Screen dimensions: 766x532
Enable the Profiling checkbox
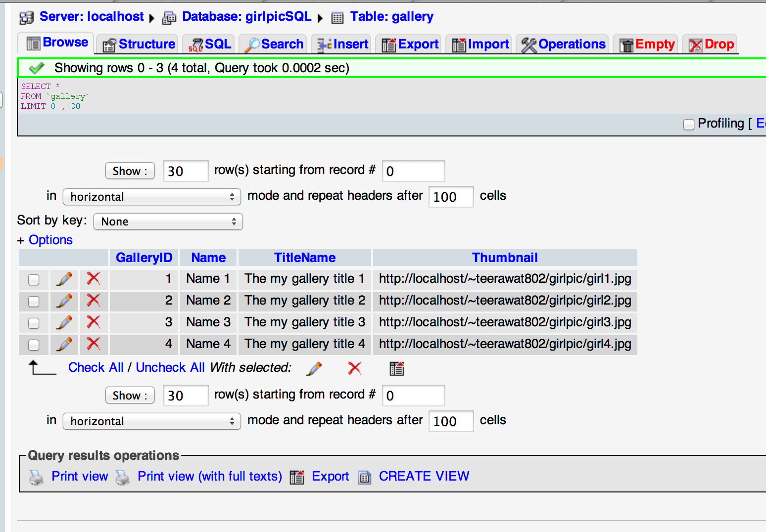[x=688, y=125]
